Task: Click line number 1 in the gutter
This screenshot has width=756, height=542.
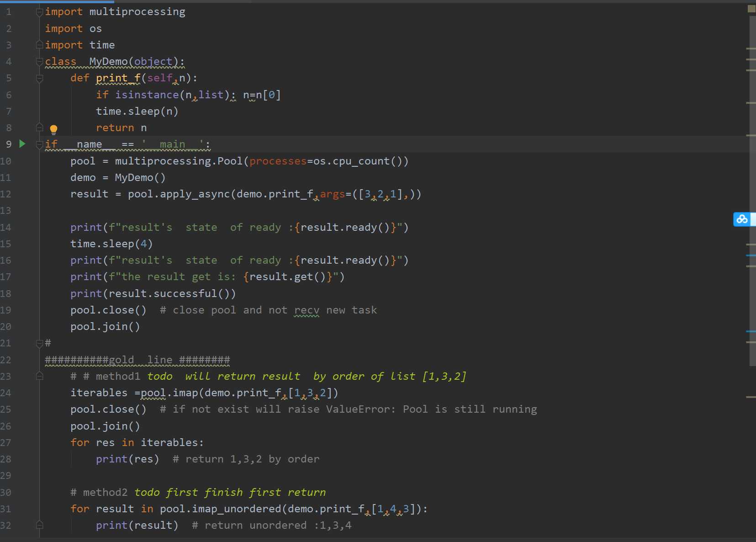Action: tap(9, 12)
